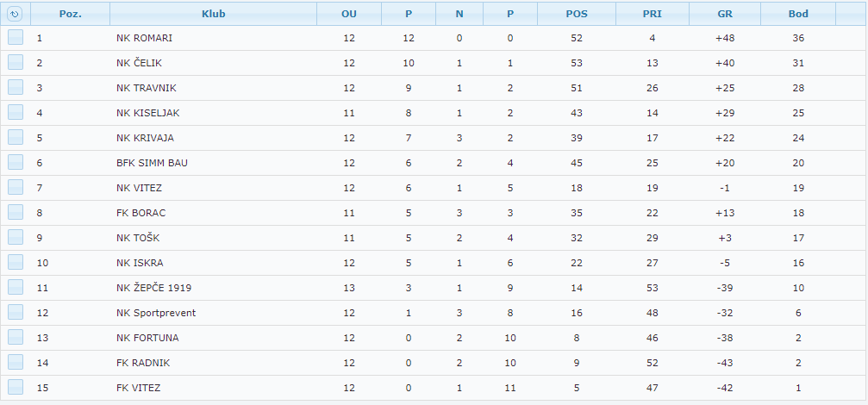
Task: Enable the checkbox next to NK ISKRA
Action: tap(16, 263)
